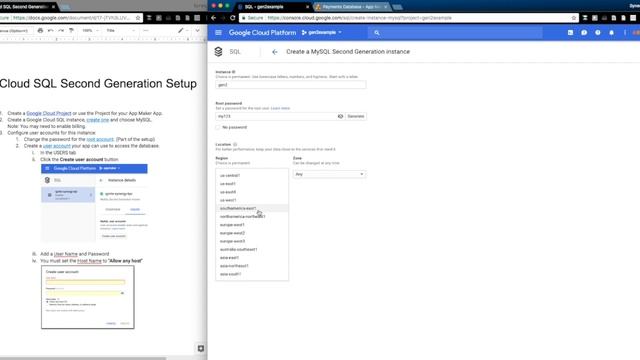This screenshot has width=640, height=360.
Task: Open the user account link in document
Action: pyautogui.click(x=57, y=146)
